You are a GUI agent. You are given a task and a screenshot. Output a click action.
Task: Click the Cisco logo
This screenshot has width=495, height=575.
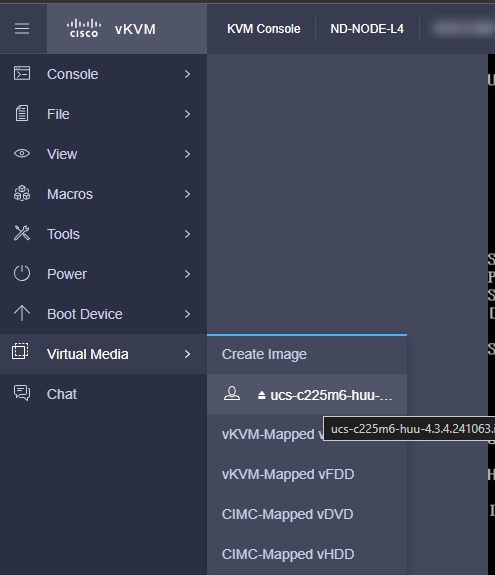tap(84, 28)
